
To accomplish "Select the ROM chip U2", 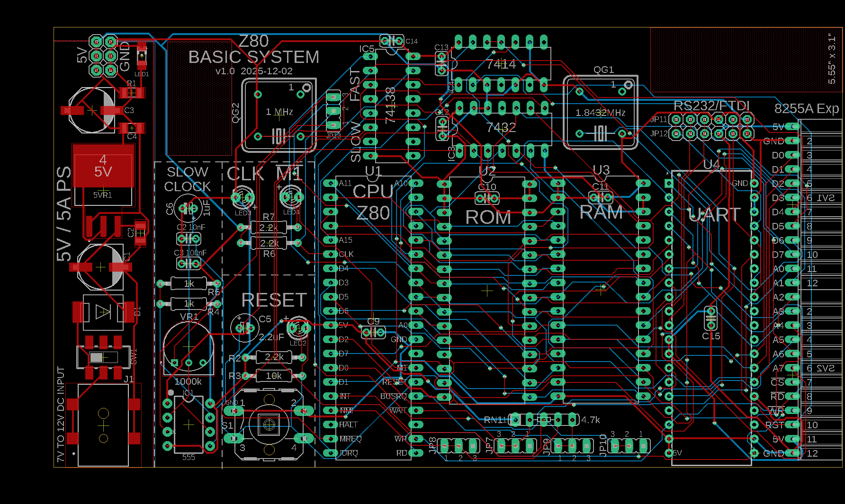I will pos(488,217).
